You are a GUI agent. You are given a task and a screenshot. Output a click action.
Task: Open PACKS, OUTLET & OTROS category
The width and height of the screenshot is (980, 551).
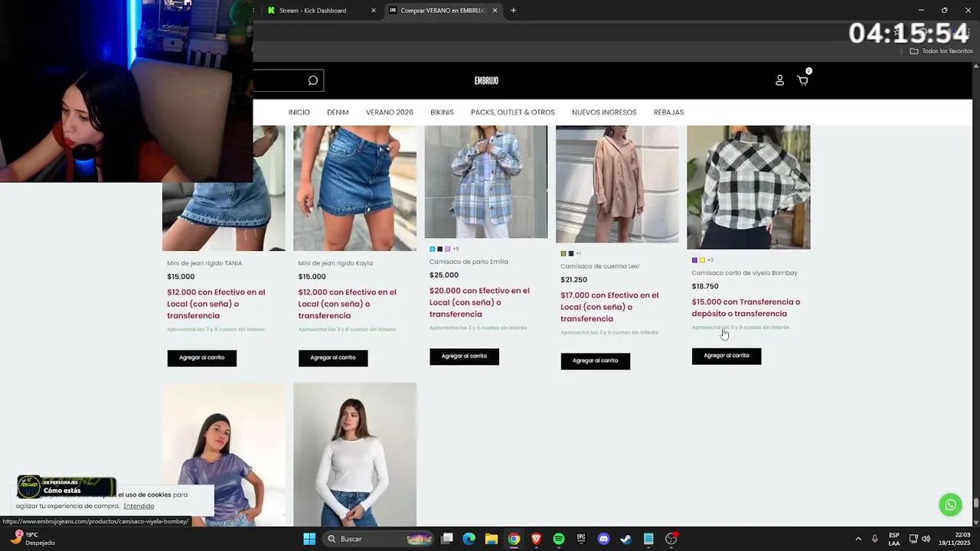click(x=513, y=112)
